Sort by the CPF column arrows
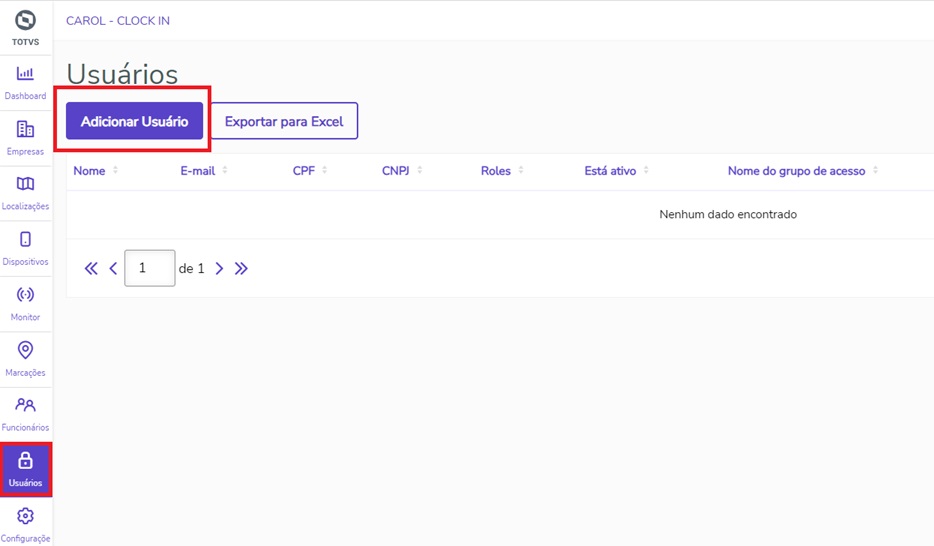This screenshot has width=934, height=546. tap(324, 170)
